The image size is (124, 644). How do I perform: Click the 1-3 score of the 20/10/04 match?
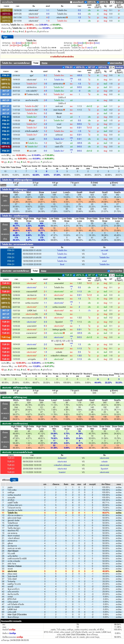(x=48, y=21)
